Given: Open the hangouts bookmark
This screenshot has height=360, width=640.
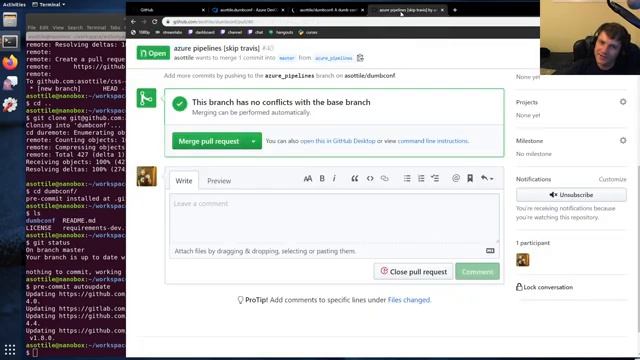Looking at the screenshot, I should tap(282, 32).
